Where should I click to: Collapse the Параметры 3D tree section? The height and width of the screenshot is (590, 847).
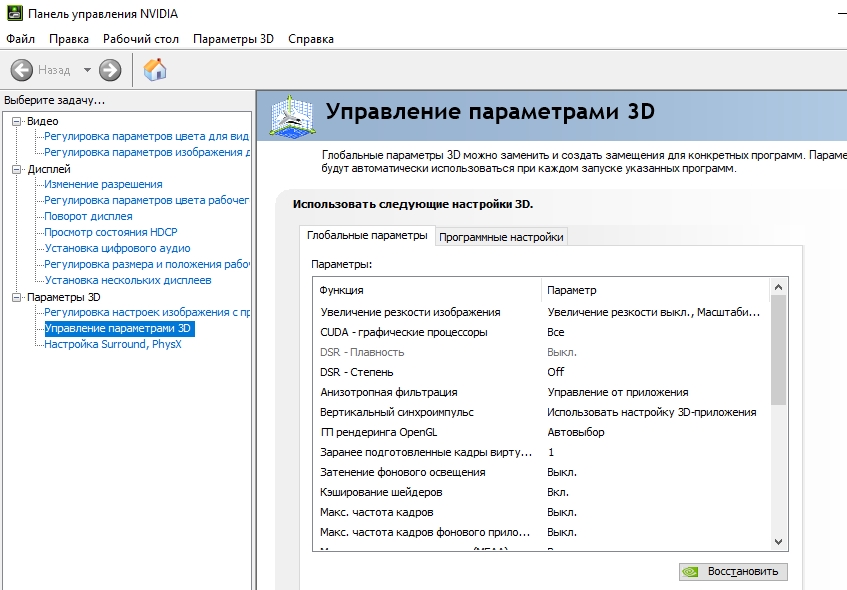click(16, 297)
